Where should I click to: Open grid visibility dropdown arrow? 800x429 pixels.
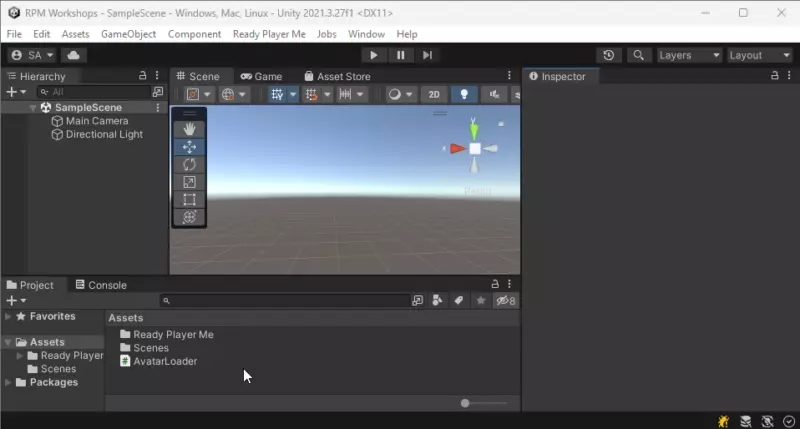[x=293, y=94]
